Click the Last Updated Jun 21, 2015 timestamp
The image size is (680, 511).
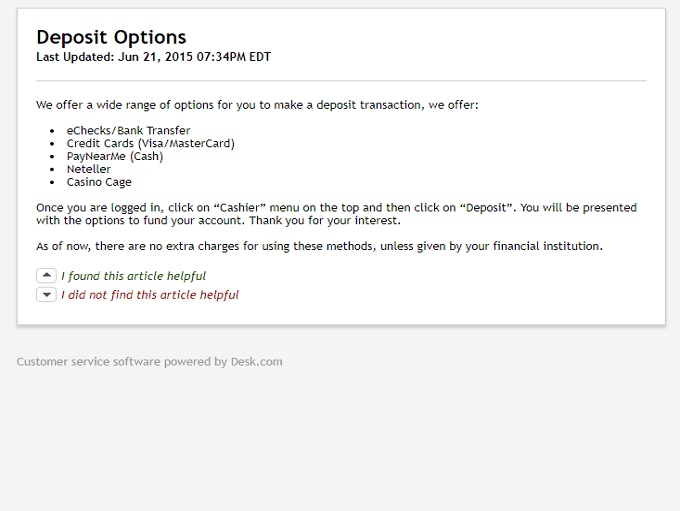(x=153, y=57)
